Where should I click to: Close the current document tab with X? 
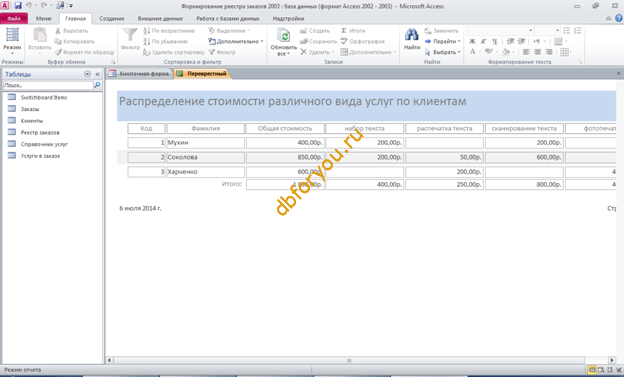[x=618, y=74]
